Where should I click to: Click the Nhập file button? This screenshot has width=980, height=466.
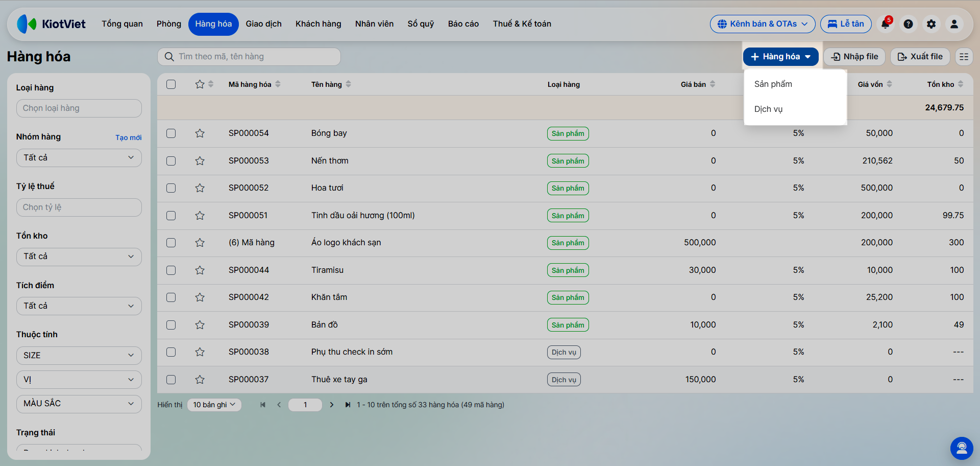coord(854,57)
